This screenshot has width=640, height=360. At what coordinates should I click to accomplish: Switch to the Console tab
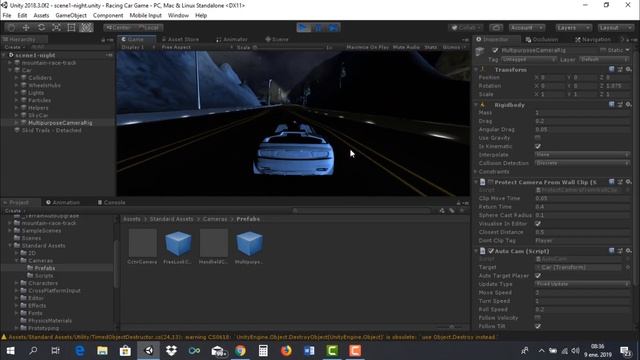click(111, 202)
